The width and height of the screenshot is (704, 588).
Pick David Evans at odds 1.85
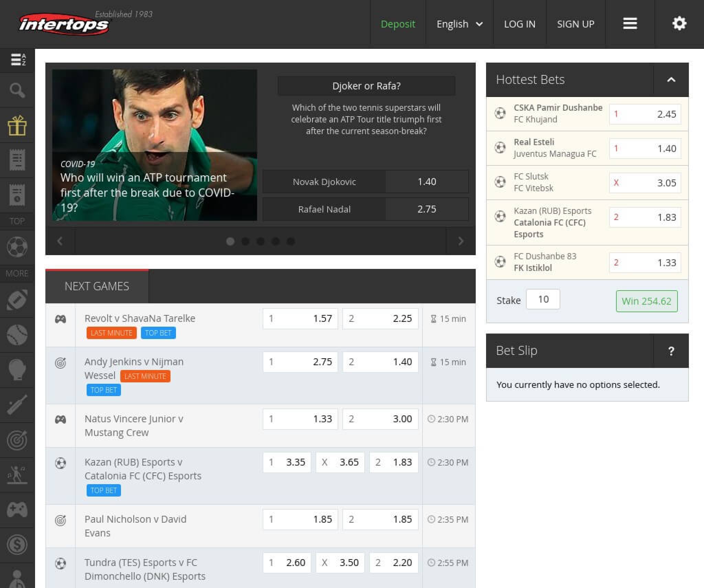coord(381,520)
